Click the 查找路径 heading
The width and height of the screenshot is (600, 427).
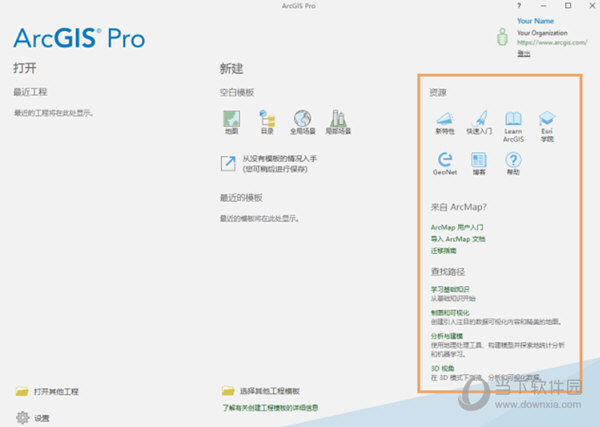448,272
